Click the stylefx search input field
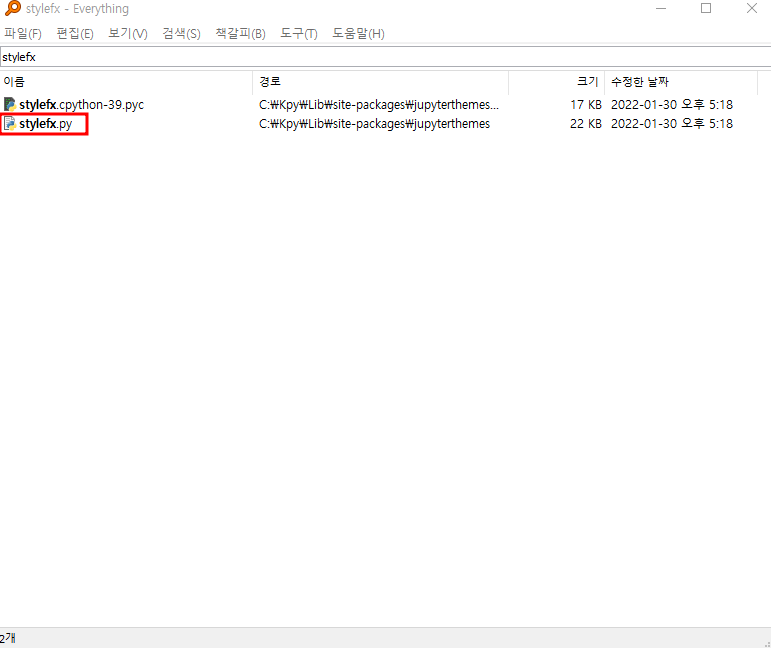Screen dimensions: 771x648 pos(386,57)
